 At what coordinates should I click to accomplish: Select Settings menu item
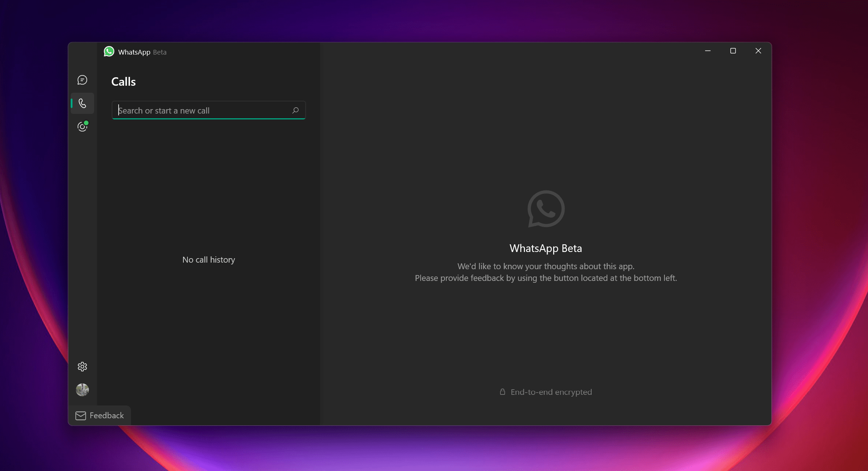82,366
